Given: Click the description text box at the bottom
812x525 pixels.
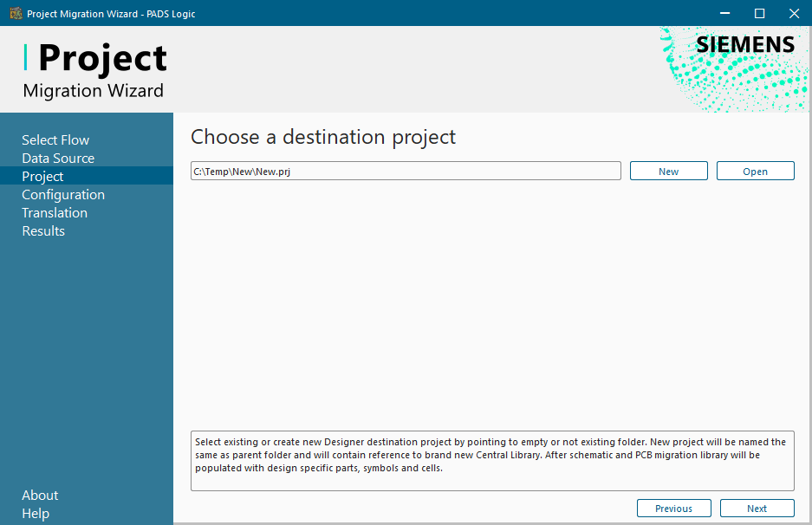Looking at the screenshot, I should pos(492,461).
